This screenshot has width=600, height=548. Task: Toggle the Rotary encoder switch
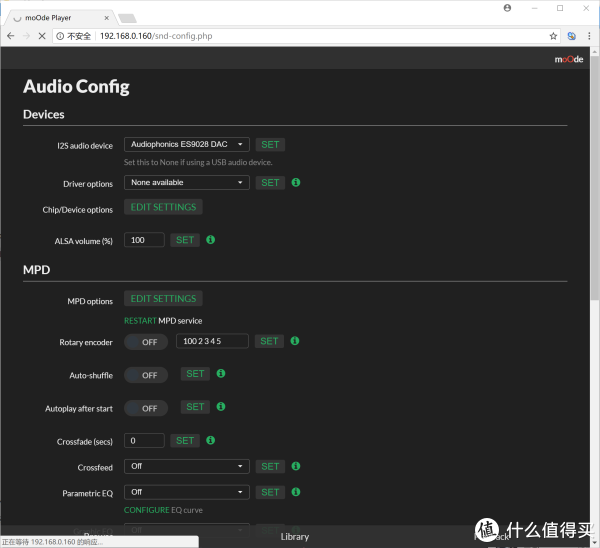click(145, 342)
